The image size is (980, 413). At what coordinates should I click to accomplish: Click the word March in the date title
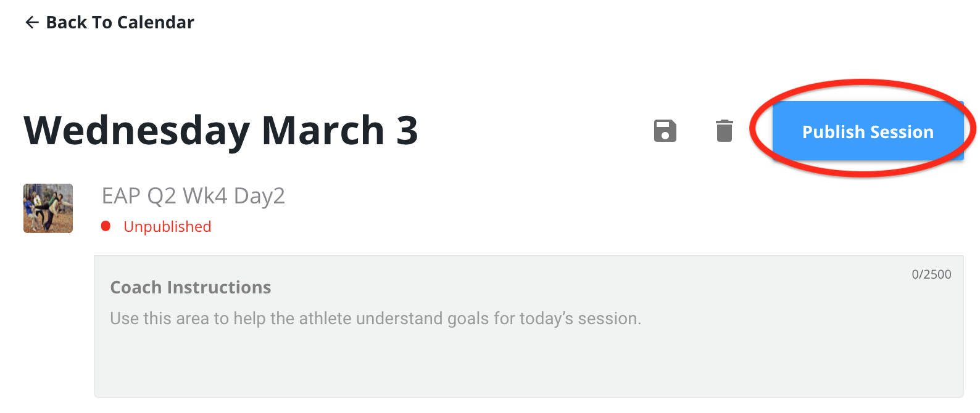pos(323,131)
